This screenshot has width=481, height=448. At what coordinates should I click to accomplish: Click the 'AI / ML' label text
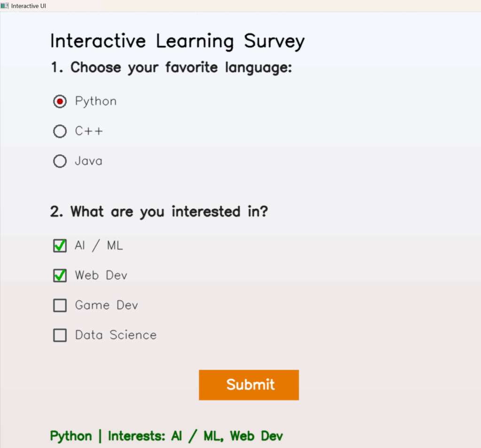pyautogui.click(x=99, y=245)
